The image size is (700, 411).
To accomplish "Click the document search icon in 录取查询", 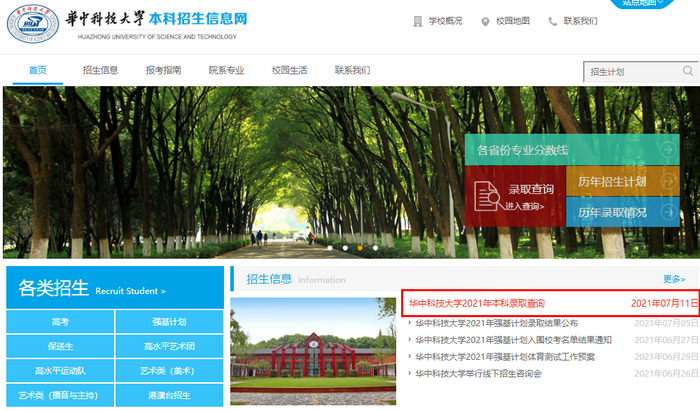I will [487, 196].
